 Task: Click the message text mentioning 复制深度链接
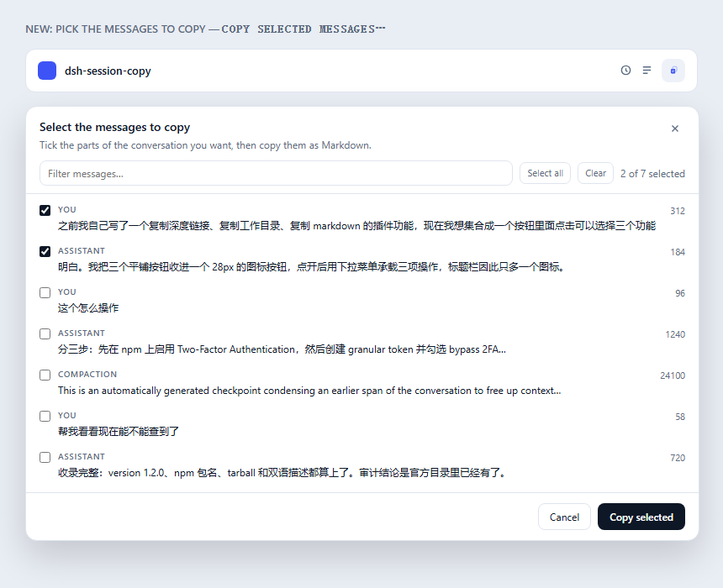click(x=356, y=226)
